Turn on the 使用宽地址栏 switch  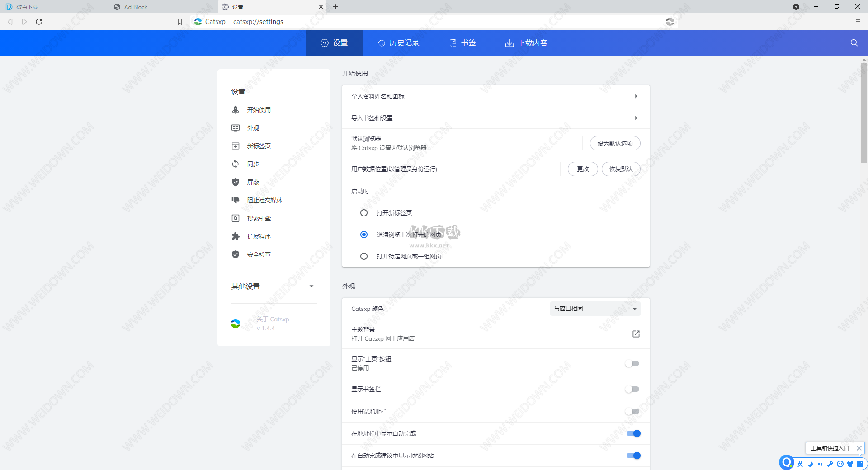(x=632, y=411)
